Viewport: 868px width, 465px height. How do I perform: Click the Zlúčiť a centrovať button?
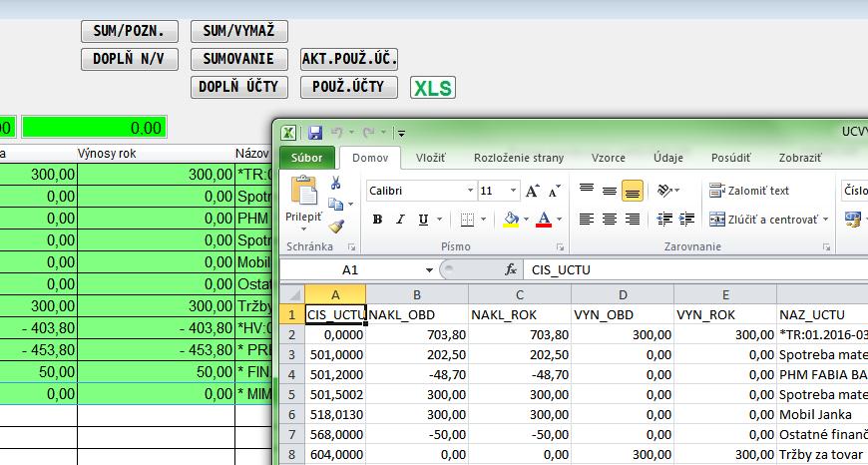click(764, 220)
